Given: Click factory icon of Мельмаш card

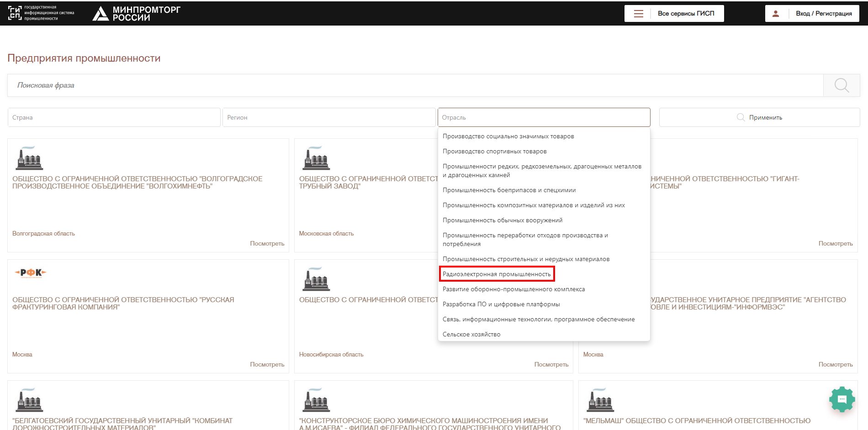Looking at the screenshot, I should pos(600,400).
